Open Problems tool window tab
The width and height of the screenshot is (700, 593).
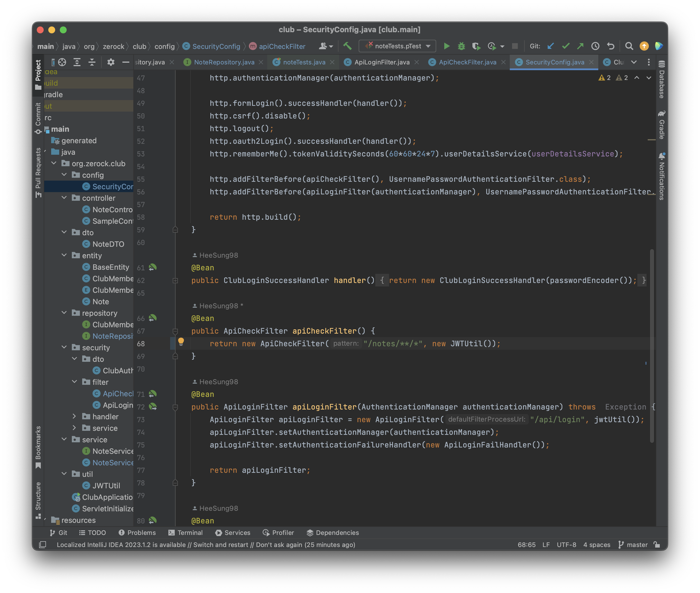(x=137, y=533)
